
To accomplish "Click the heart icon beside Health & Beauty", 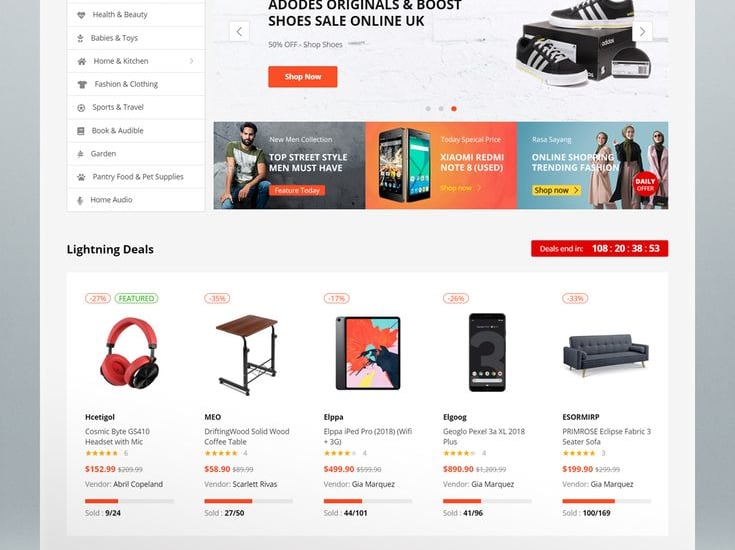I will pyautogui.click(x=81, y=15).
